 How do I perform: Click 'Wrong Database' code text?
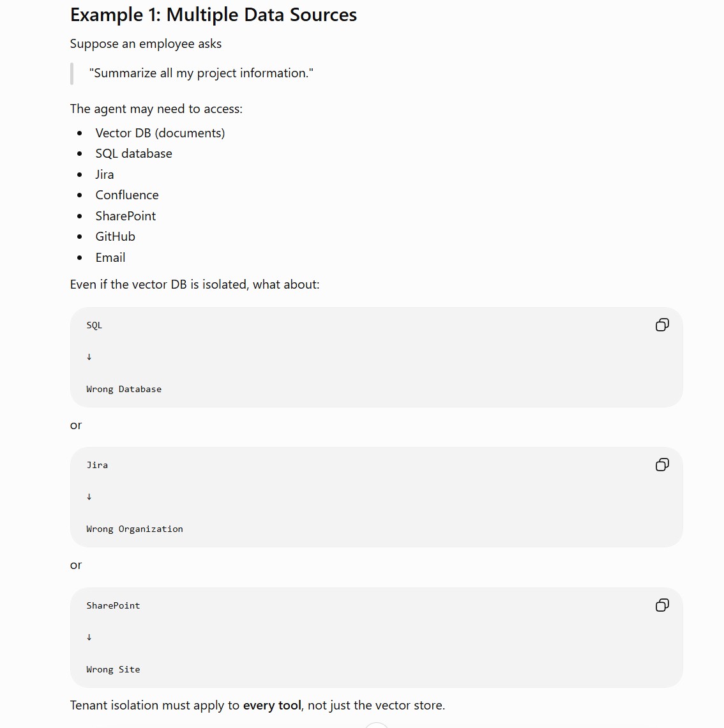(x=124, y=389)
